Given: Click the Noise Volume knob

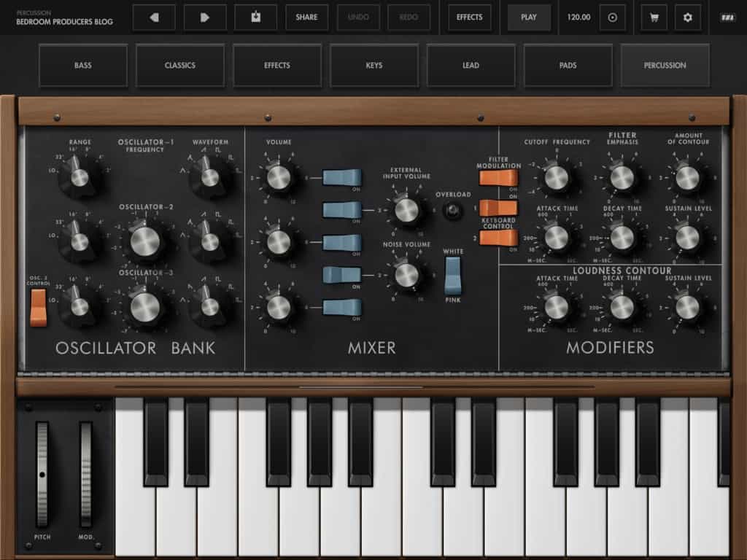Looking at the screenshot, I should coord(406,275).
